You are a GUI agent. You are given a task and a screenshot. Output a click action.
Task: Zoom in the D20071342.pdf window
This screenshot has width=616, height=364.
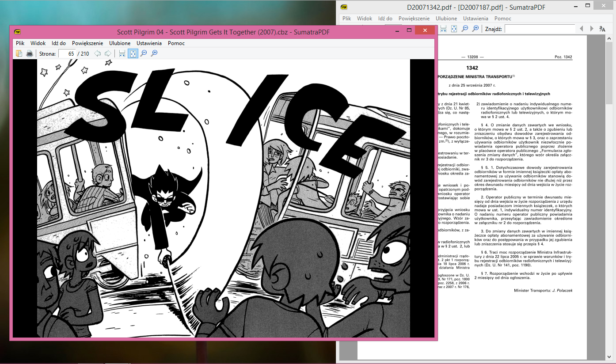[475, 29]
